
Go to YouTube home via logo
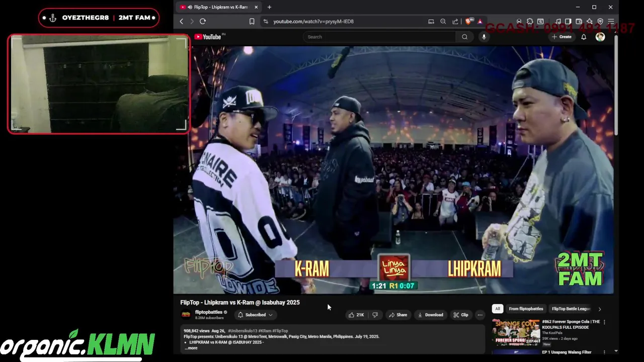click(208, 37)
